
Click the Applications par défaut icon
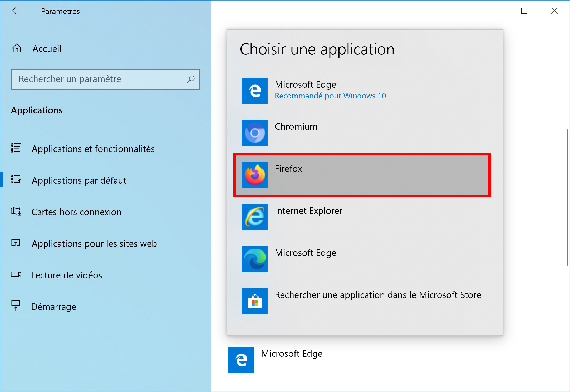[16, 179]
